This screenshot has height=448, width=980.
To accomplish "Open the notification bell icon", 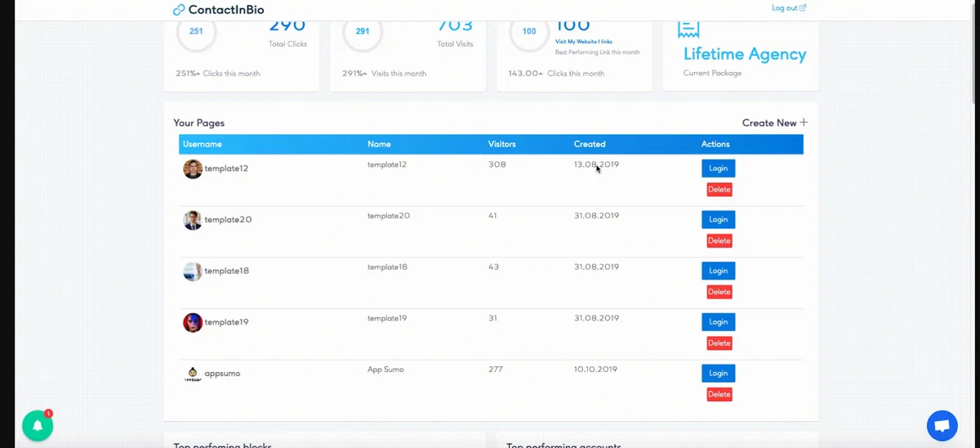I will 38,425.
